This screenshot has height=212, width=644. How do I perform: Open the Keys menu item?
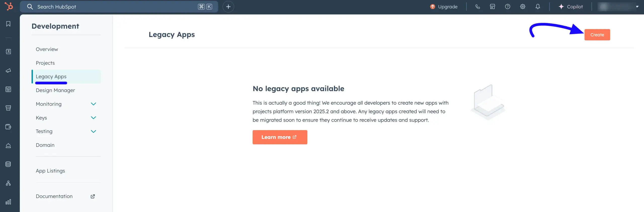click(x=41, y=118)
